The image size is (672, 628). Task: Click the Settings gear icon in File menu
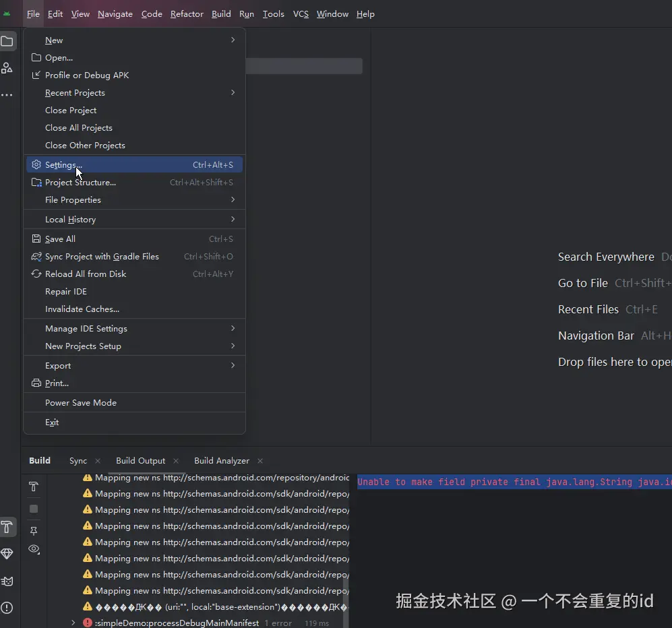pos(36,164)
